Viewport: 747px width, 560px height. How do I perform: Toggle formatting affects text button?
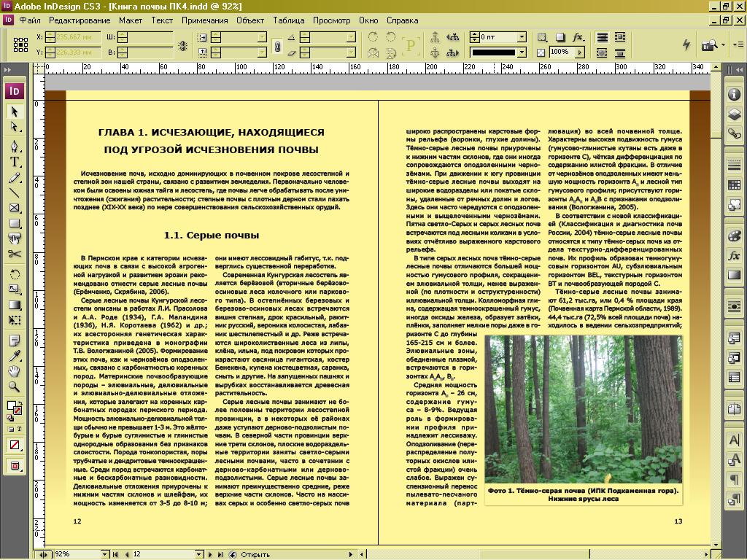coord(19,429)
